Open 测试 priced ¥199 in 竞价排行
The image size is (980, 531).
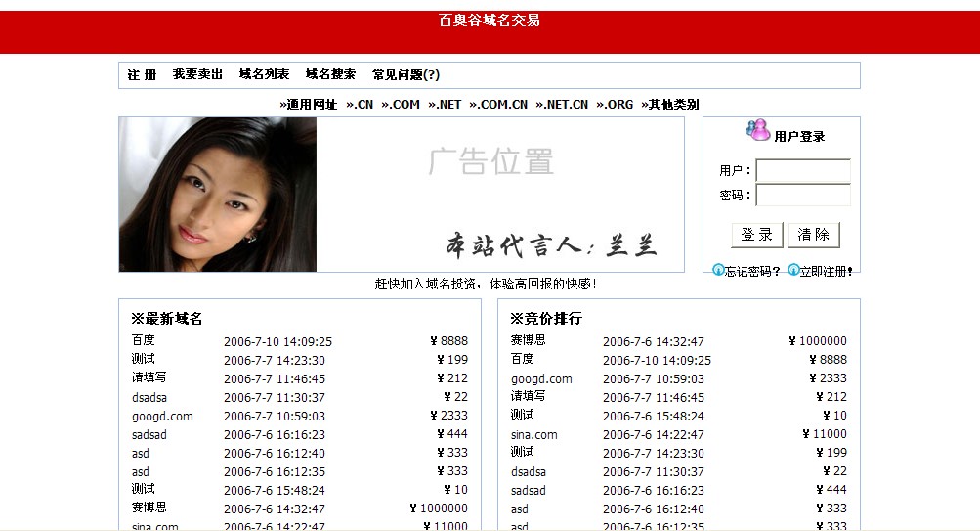(523, 452)
